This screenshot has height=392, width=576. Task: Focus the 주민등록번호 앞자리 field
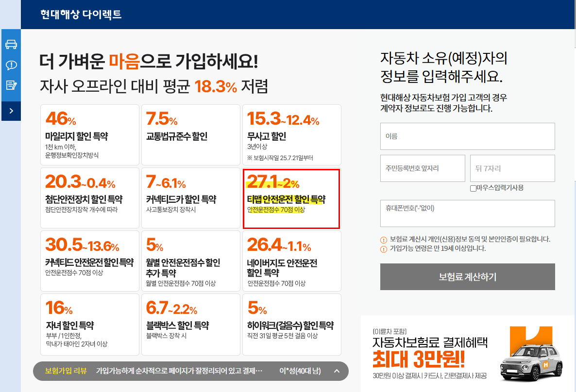(423, 168)
